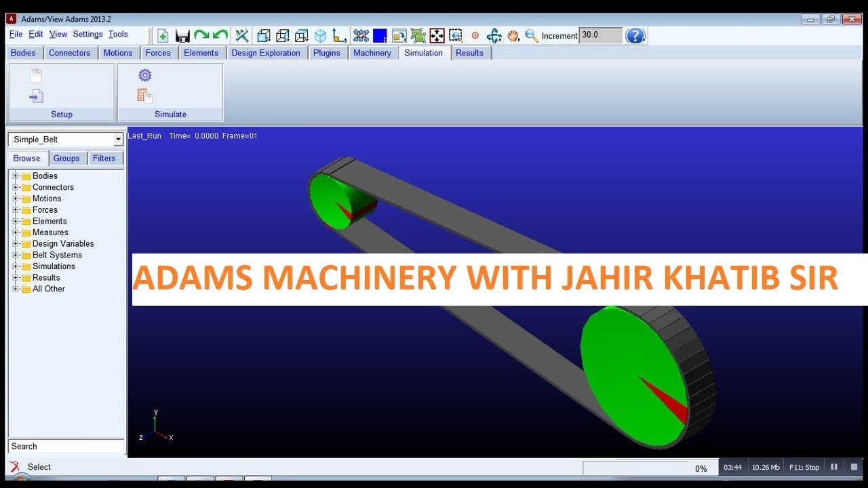The image size is (868, 488).
Task: Expand the Connectors tree folder
Action: click(16, 187)
